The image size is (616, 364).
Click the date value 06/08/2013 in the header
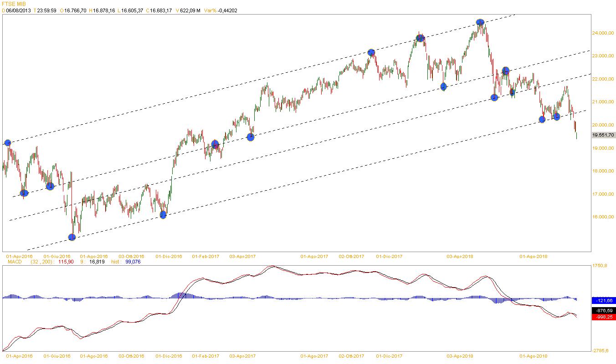point(18,10)
